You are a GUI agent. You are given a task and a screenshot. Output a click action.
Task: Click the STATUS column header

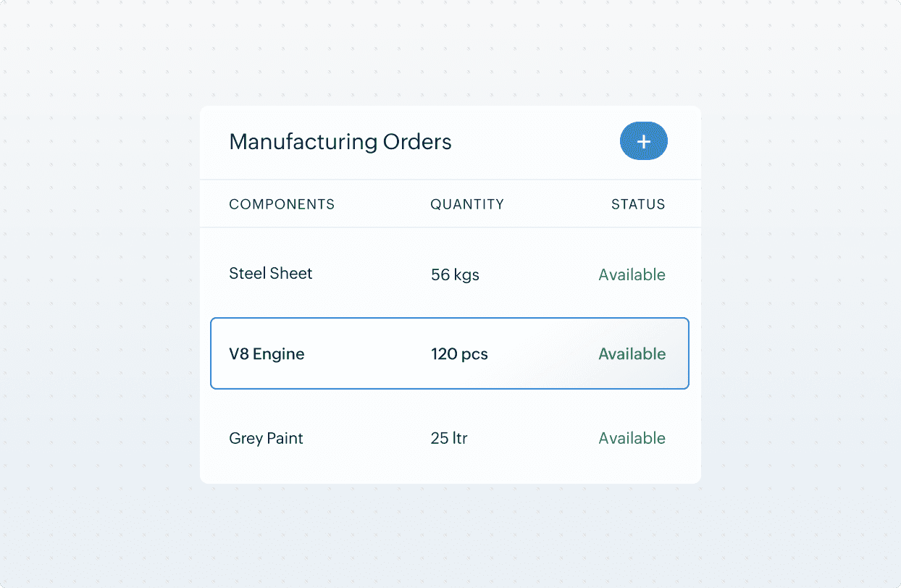(638, 204)
